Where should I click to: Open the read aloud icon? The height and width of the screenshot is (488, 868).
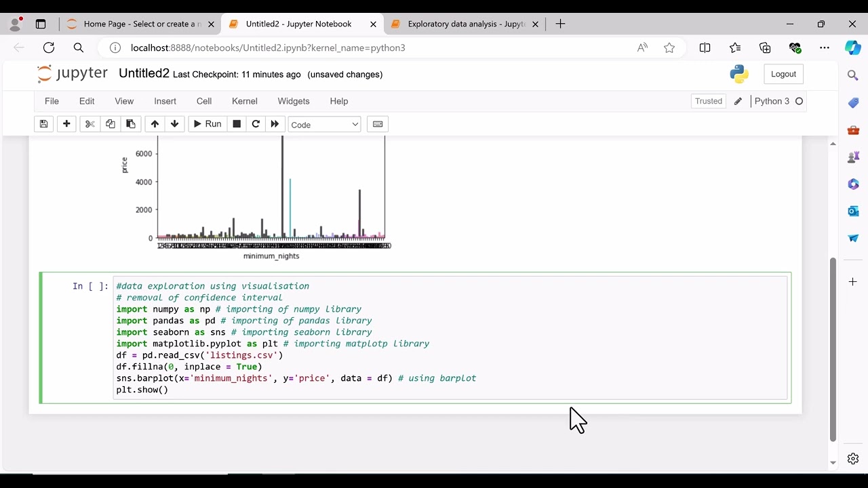[x=642, y=47]
